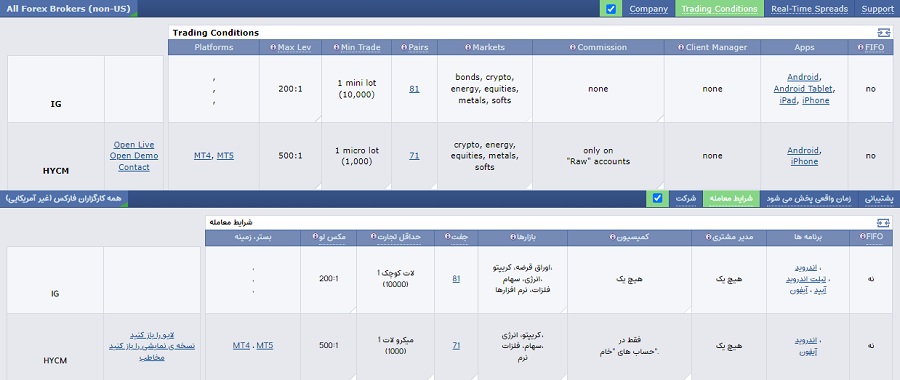
Task: Toggle the checkbox next to شرکت tab
Action: 658,198
